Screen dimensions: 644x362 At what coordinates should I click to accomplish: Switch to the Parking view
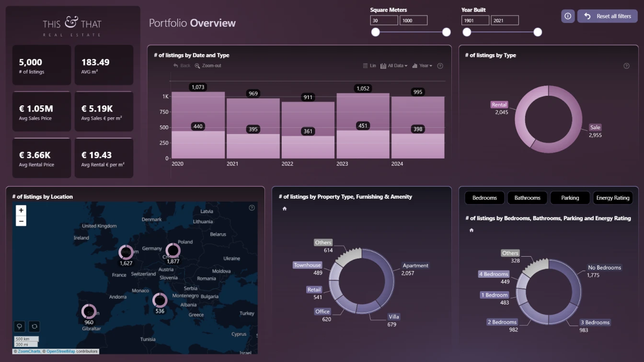570,198
